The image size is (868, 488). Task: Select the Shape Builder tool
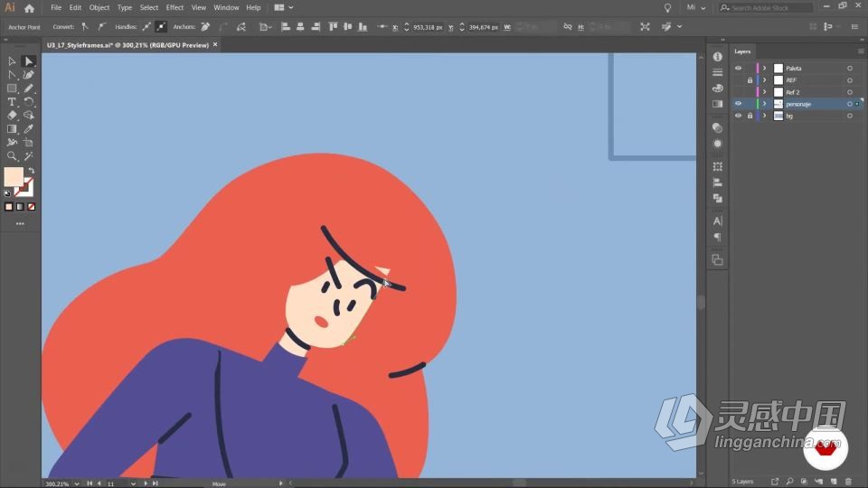coord(29,115)
